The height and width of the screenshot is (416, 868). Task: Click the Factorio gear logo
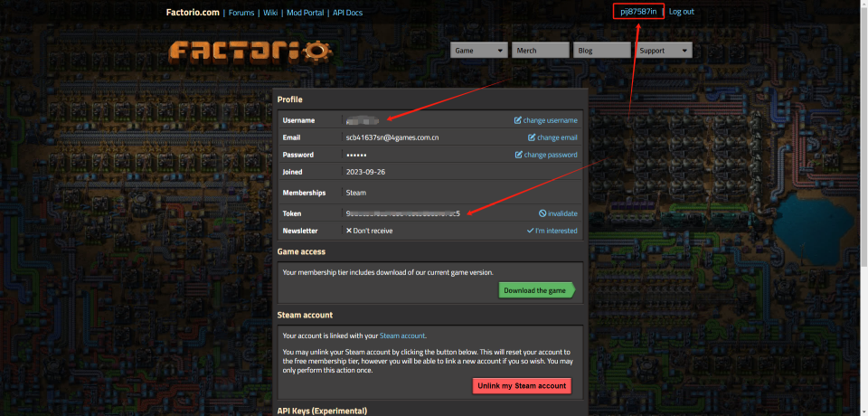point(247,51)
